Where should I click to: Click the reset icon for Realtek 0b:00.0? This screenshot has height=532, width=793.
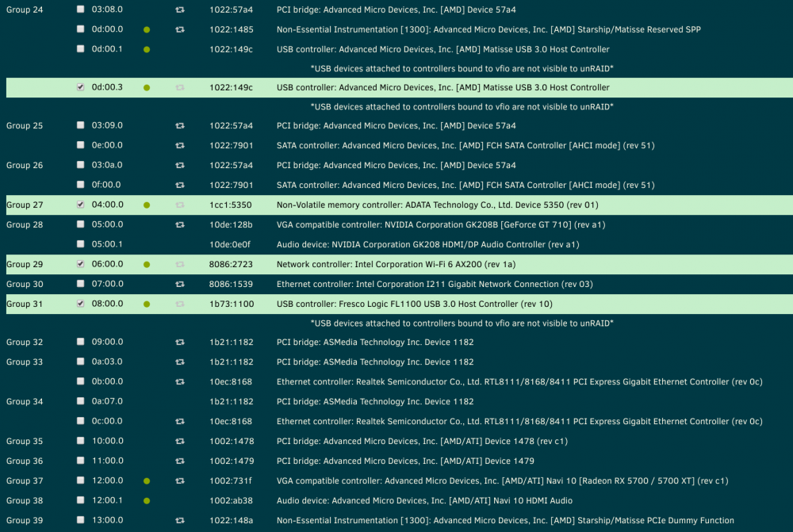pos(179,382)
